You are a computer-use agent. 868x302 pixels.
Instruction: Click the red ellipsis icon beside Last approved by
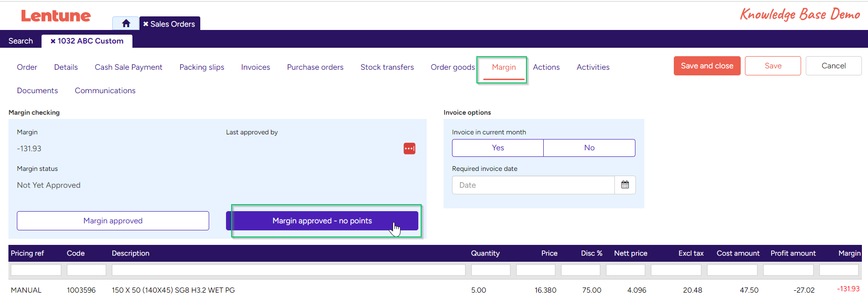point(409,148)
